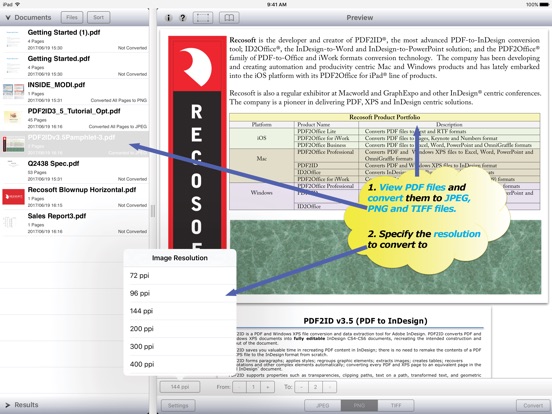Select Sales Report3.pdf document
This screenshot has height=414, width=552.
74,223
